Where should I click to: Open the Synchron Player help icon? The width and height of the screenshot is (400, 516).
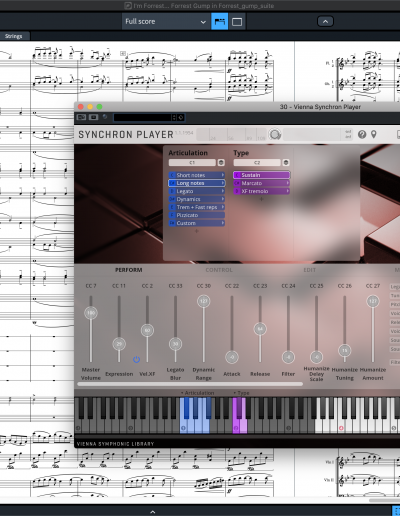pos(362,134)
